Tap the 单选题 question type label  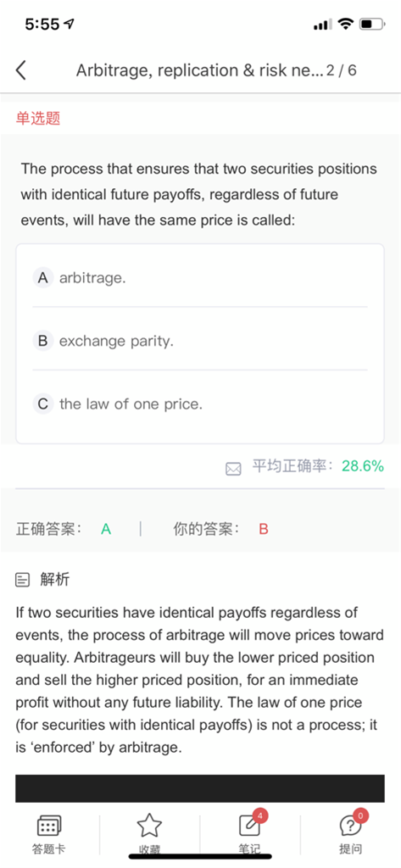pos(38,118)
